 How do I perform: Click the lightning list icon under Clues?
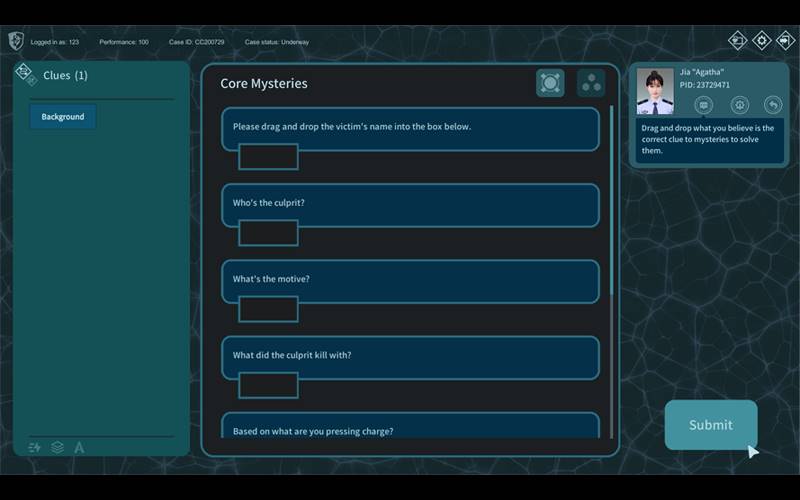coord(35,447)
